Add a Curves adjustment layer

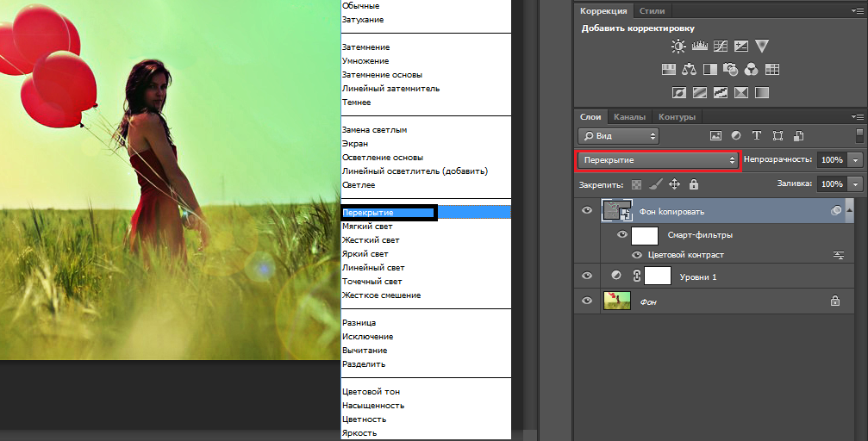721,46
